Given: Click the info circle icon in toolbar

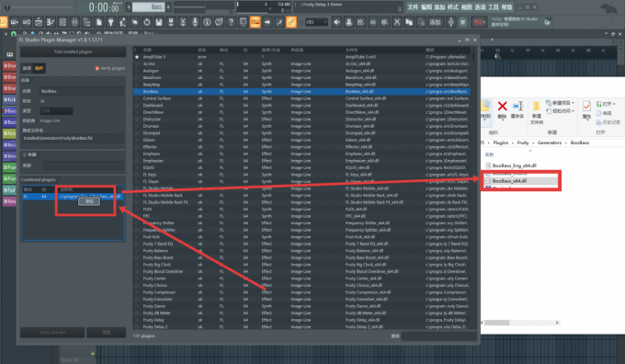Looking at the screenshot, I should [x=207, y=22].
